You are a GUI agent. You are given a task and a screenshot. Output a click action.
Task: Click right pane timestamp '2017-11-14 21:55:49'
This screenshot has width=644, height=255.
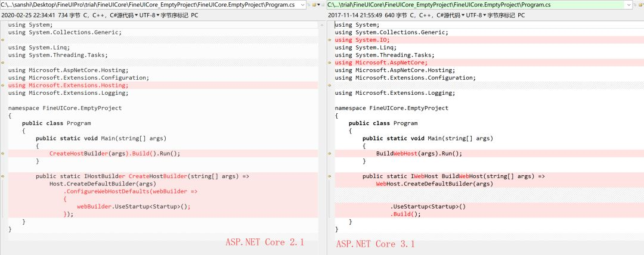tap(355, 15)
